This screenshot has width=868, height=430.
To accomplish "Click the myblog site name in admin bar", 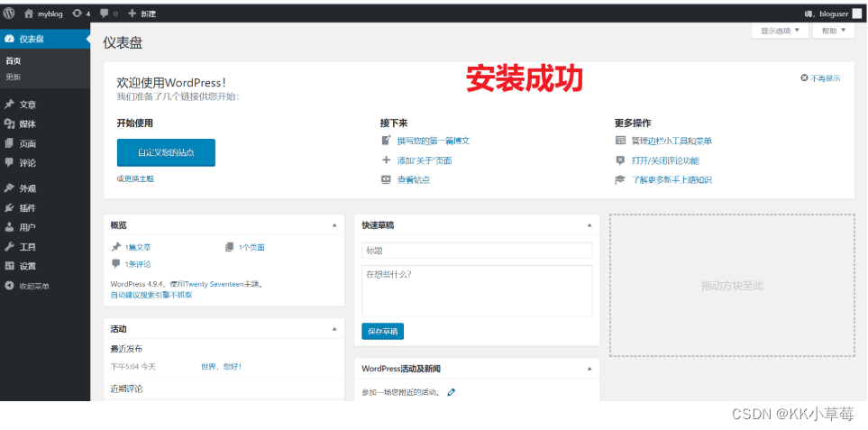I will click(x=50, y=14).
